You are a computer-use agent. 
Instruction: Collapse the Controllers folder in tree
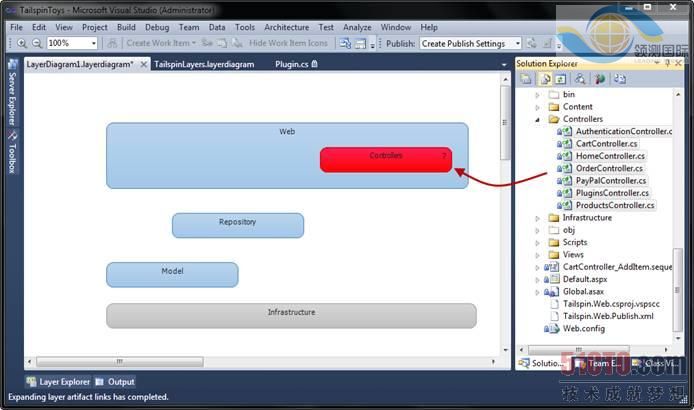538,119
